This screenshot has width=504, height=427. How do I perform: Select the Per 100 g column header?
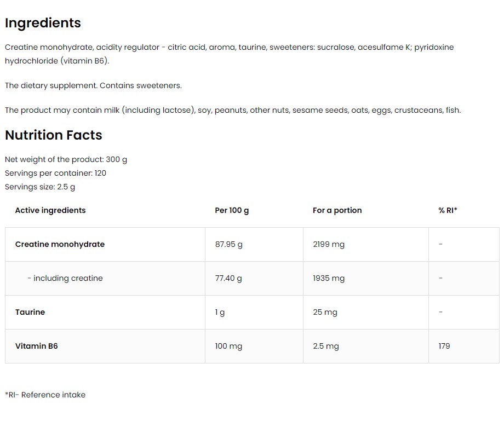(x=232, y=210)
